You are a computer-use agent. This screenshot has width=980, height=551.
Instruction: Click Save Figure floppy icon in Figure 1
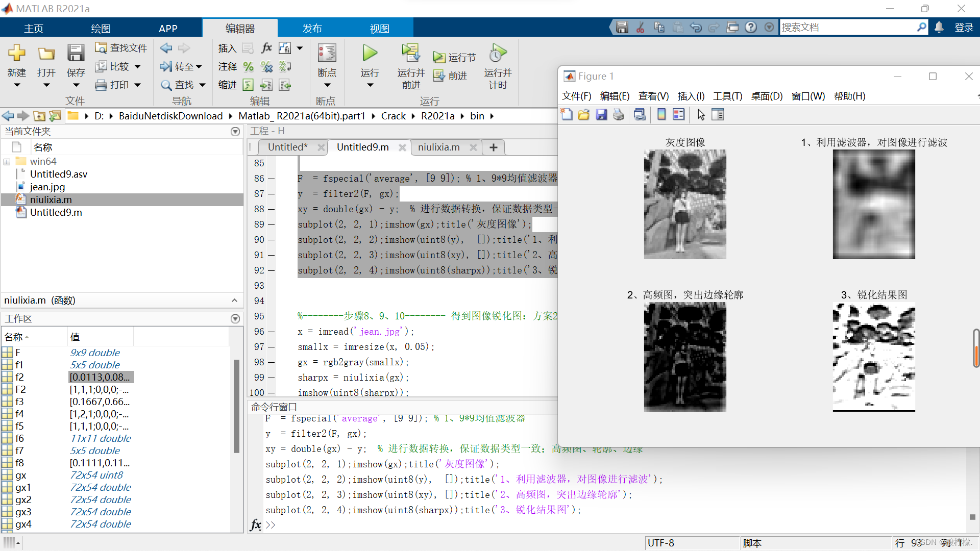click(601, 115)
